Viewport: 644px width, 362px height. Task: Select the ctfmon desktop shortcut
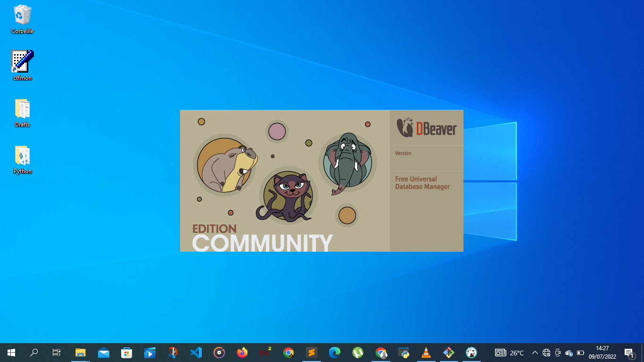click(x=22, y=66)
